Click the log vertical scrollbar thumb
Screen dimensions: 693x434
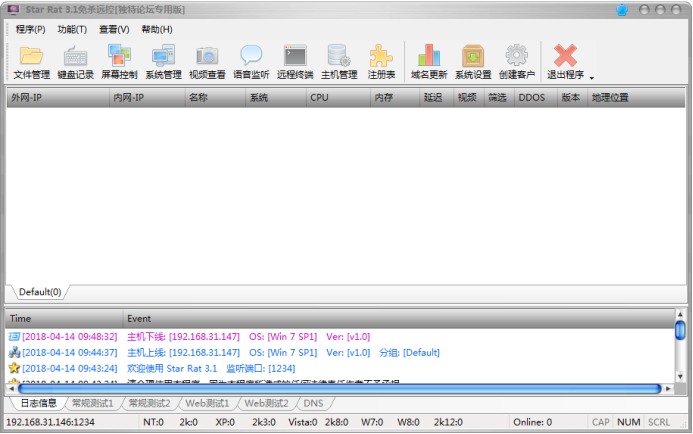coord(680,330)
